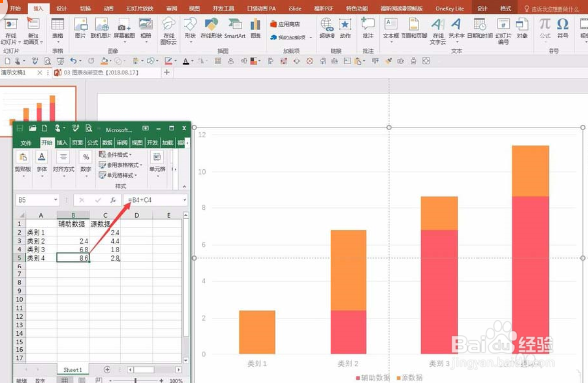The width and height of the screenshot is (588, 383).
Task: Insert an omega symbol
Action: coord(563,28)
